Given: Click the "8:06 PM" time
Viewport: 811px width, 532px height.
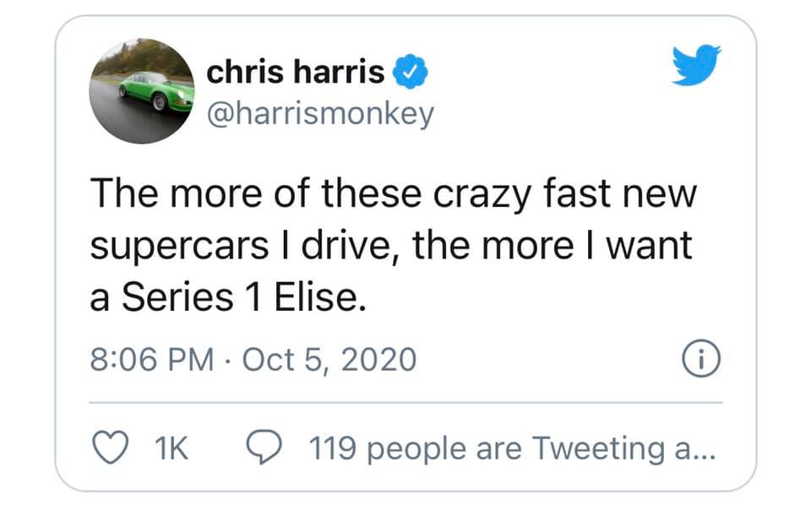Looking at the screenshot, I should pos(150,361).
